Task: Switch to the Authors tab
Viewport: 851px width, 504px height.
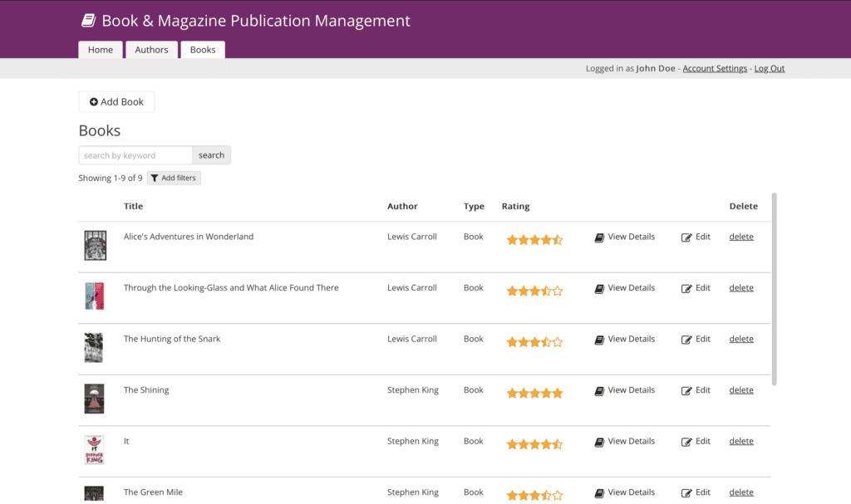Action: [x=151, y=50]
